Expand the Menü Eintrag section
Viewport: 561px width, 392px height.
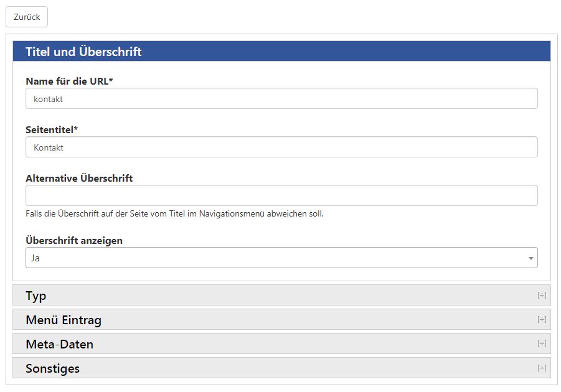(281, 320)
